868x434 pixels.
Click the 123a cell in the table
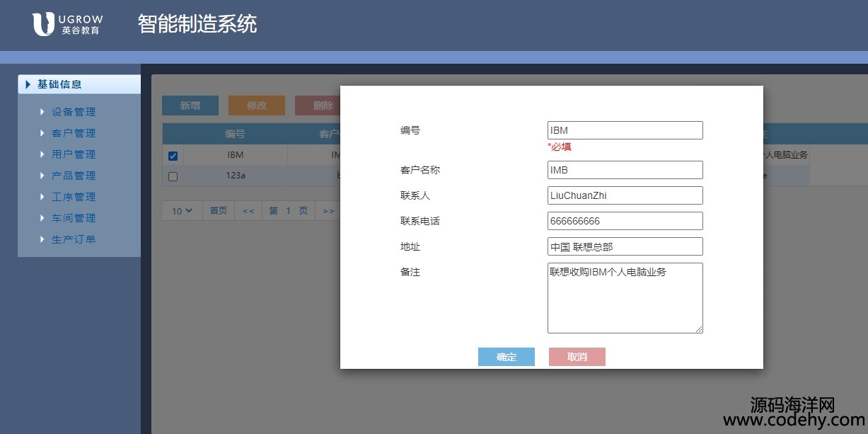click(x=236, y=176)
